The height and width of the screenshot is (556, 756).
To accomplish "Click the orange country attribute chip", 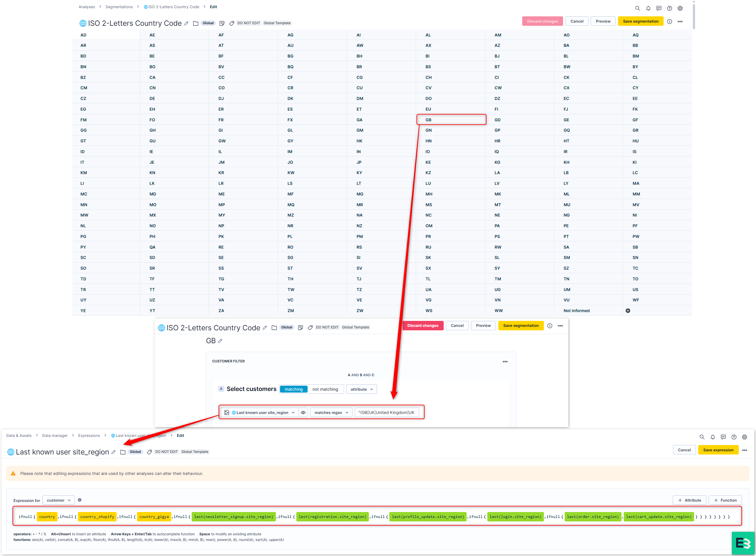I will point(47,517).
